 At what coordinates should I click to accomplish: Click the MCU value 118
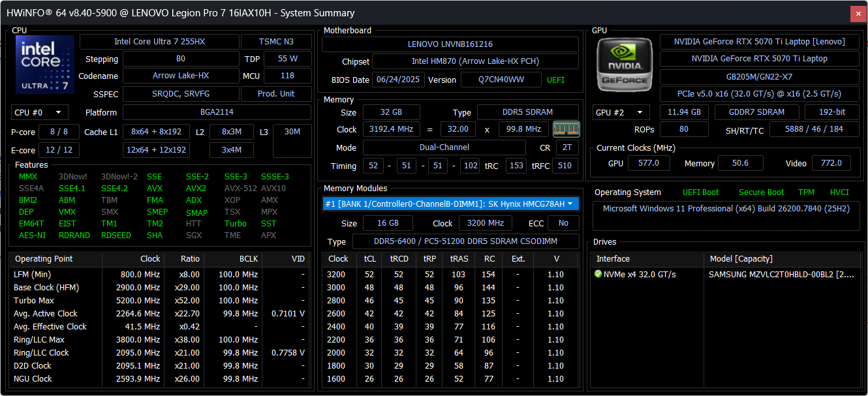tap(288, 76)
